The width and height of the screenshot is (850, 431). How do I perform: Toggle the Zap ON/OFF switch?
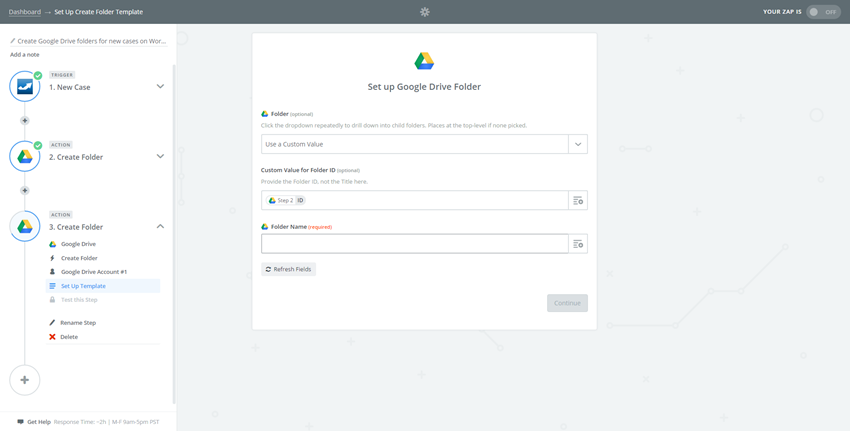(823, 12)
